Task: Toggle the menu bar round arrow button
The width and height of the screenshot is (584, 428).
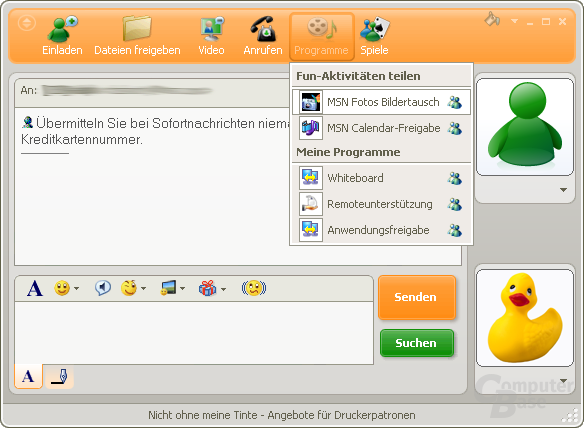Action: click(27, 23)
